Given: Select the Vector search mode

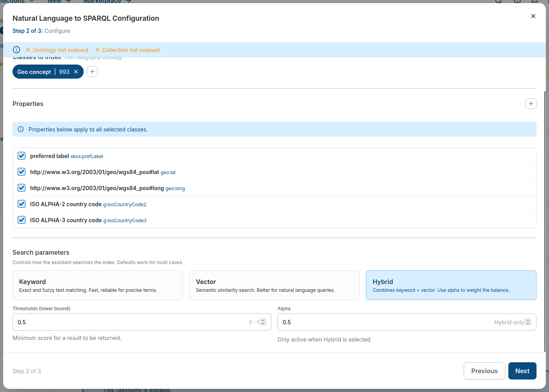Looking at the screenshot, I should (x=274, y=285).
